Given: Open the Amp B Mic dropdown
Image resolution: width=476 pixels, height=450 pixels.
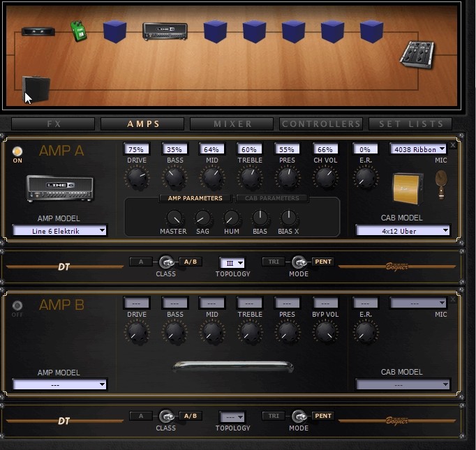Looking at the screenshot, I should click(x=418, y=303).
